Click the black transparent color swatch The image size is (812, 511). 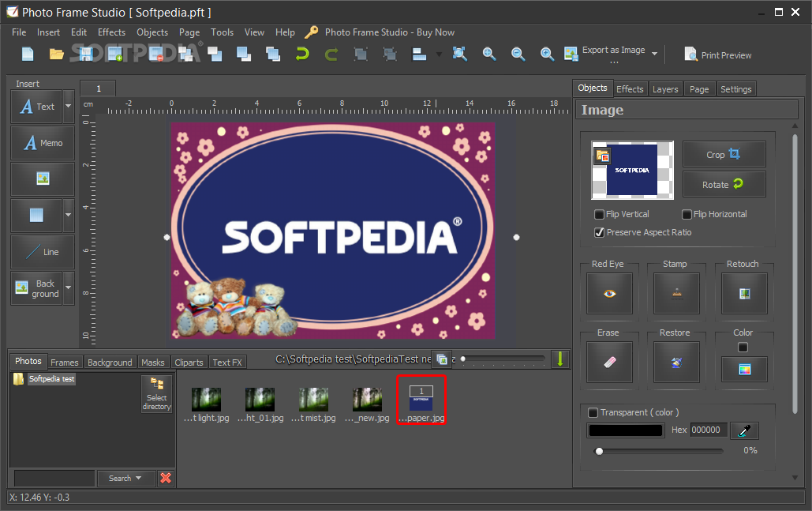click(x=626, y=430)
